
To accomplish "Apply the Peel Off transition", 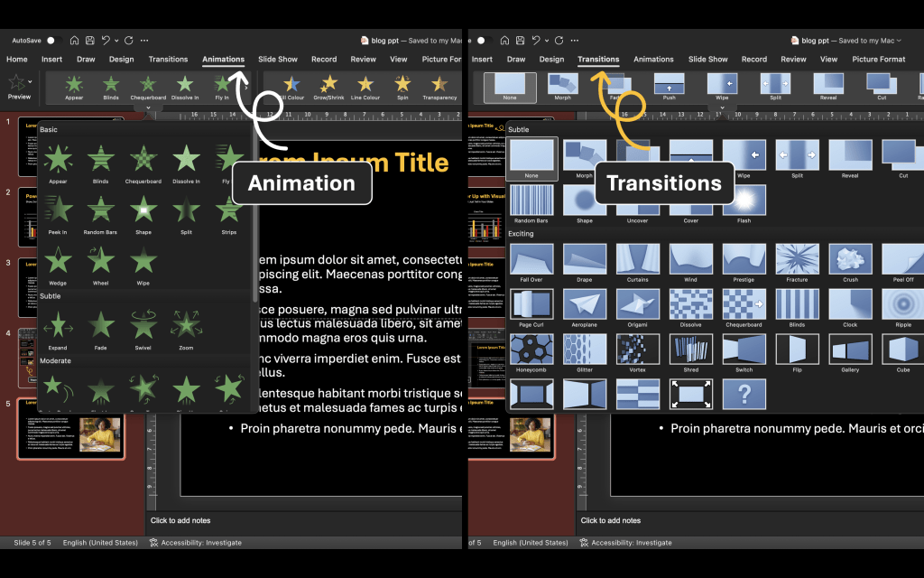I will coord(903,260).
